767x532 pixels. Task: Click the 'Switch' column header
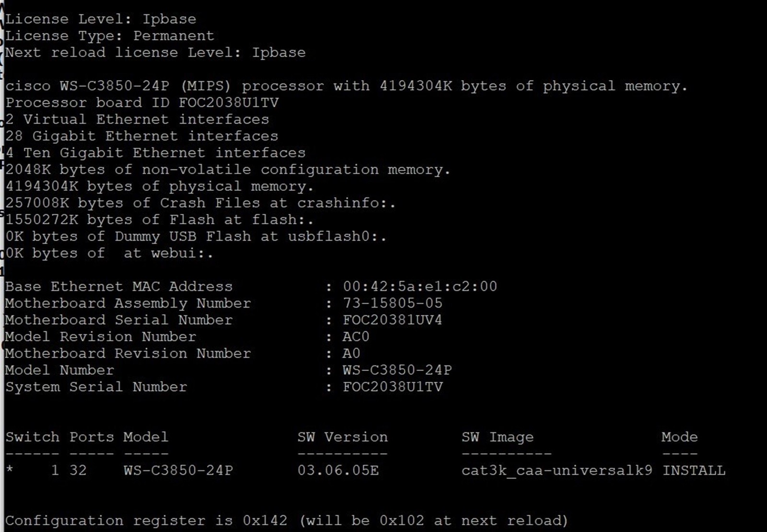click(x=33, y=437)
